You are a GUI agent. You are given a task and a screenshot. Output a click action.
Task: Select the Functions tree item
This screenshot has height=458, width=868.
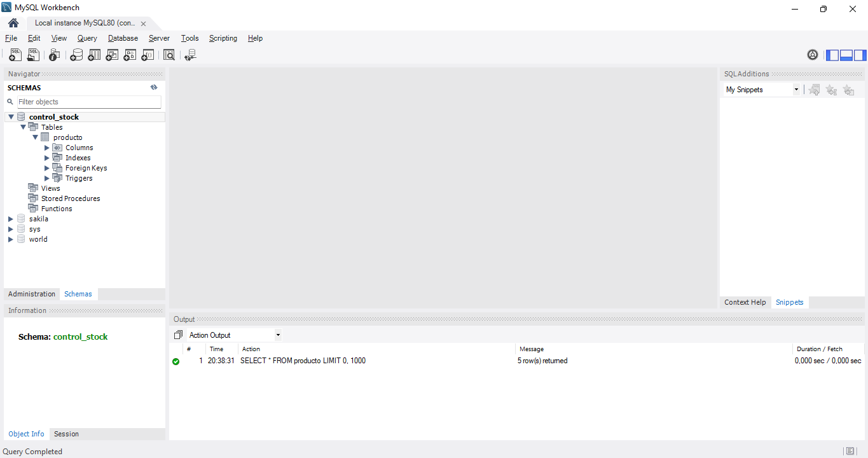pos(57,209)
